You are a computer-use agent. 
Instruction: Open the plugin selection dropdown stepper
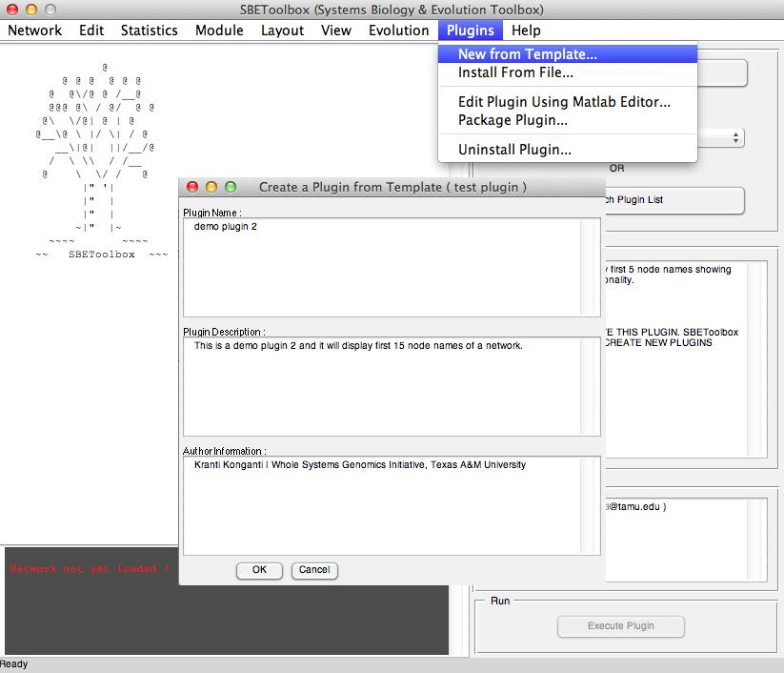(x=735, y=137)
